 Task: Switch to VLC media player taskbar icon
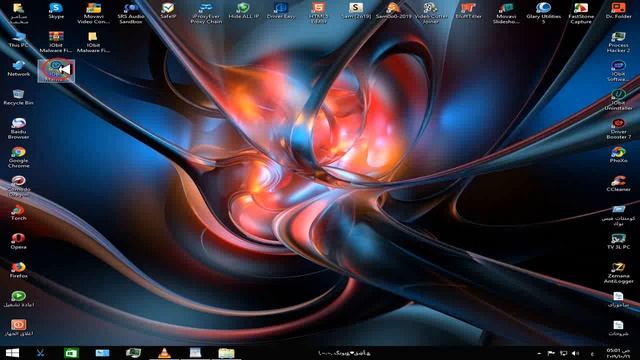(x=164, y=353)
